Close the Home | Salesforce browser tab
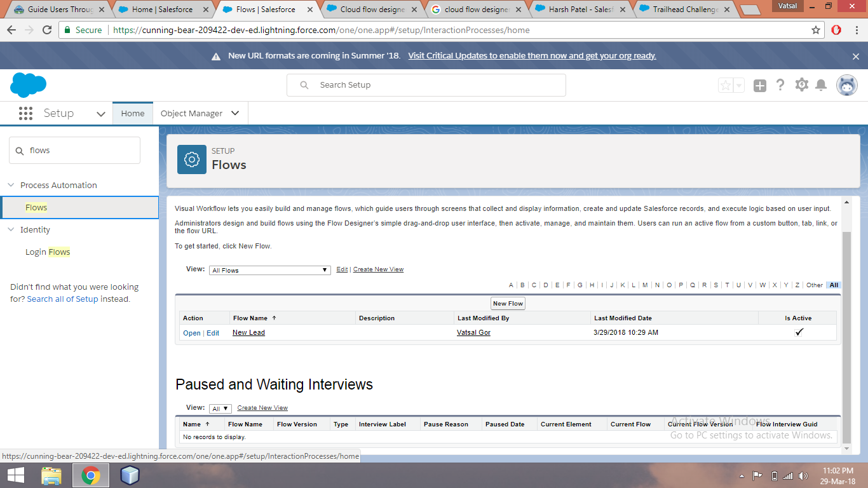 (x=206, y=10)
